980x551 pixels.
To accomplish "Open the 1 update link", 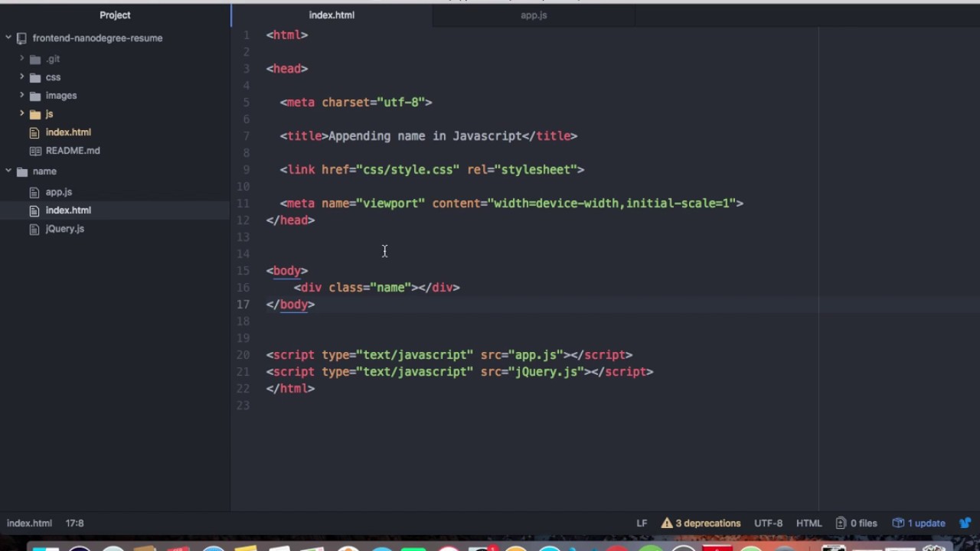I will pos(920,523).
